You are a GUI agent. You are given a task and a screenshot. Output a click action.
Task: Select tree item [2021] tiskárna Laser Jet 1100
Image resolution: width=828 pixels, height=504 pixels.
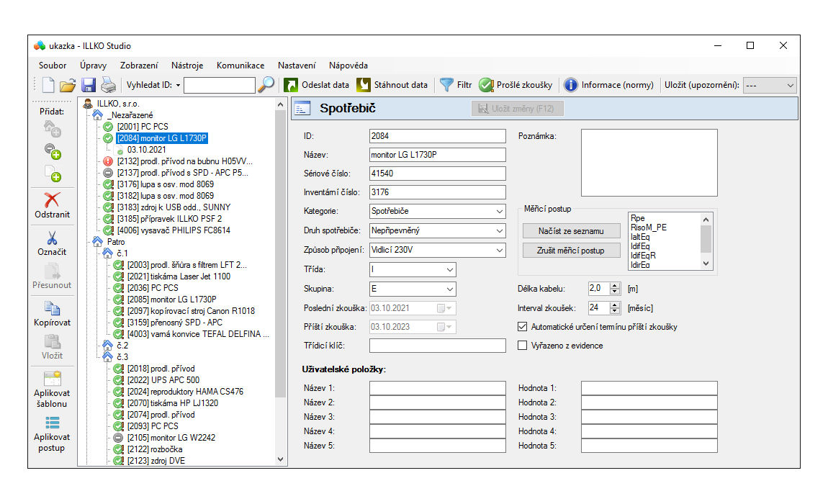pos(179,276)
